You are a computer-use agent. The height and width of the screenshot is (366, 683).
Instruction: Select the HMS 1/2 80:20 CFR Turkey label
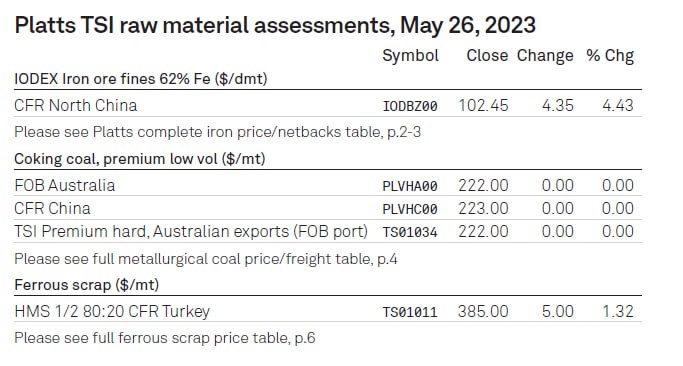112,312
